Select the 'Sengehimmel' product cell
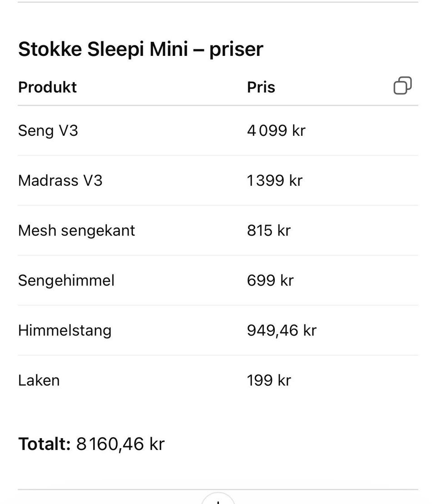436x504 pixels. 66,280
